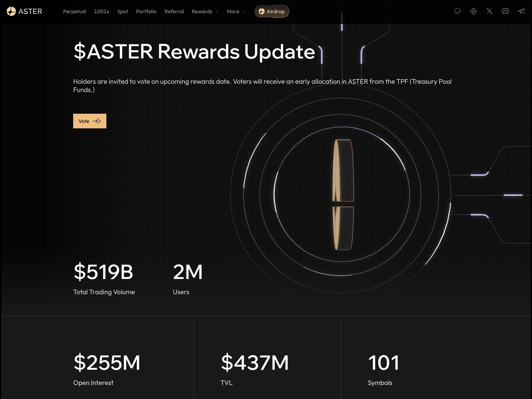Image resolution: width=532 pixels, height=399 pixels.
Task: Open the ASTER logo home icon
Action: click(11, 11)
